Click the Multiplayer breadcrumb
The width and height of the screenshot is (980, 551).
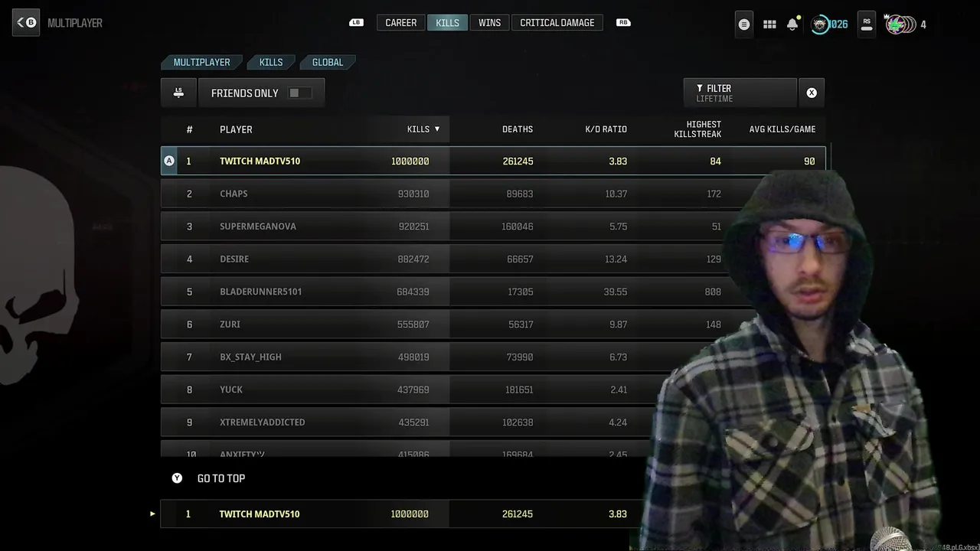pos(201,62)
